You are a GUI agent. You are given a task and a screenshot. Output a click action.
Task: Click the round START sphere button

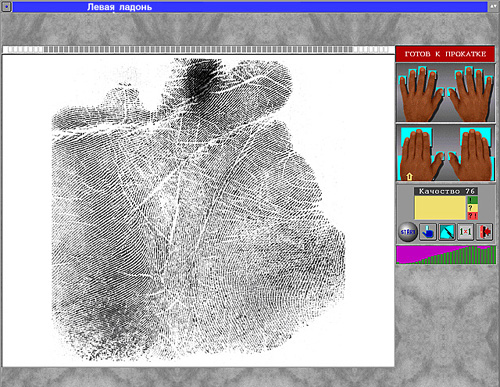[408, 232]
